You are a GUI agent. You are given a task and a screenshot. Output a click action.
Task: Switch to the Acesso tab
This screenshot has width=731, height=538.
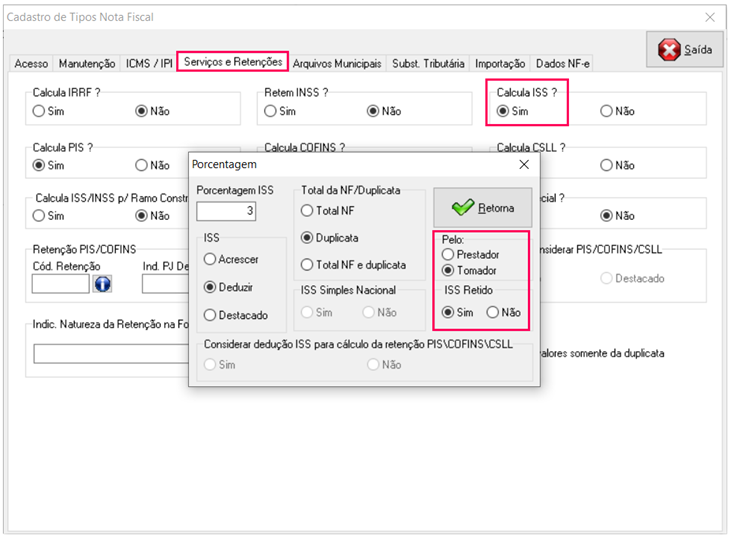pos(31,64)
